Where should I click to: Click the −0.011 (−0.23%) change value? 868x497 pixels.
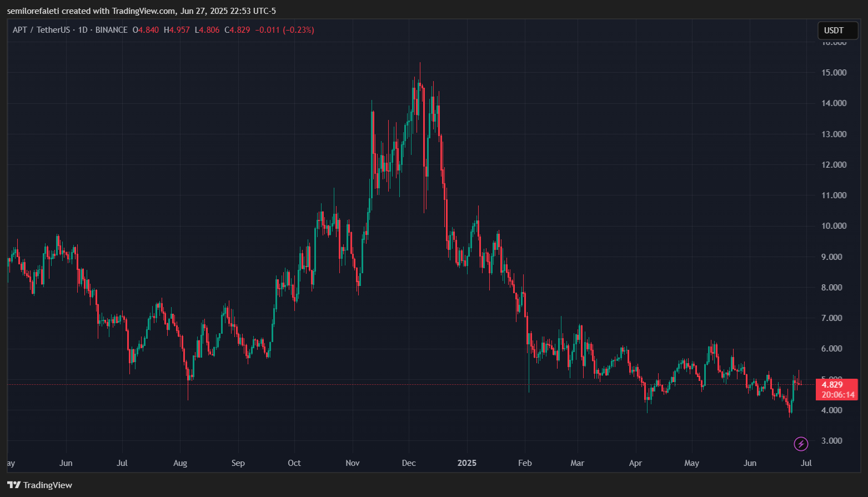(284, 30)
